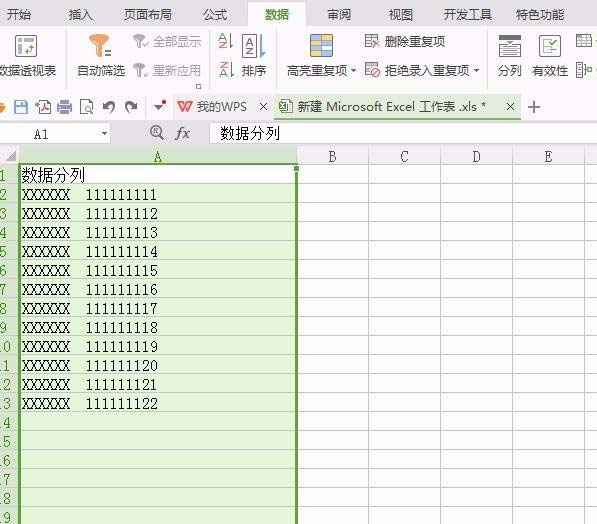Click 全部显示 filter option
Screen dimensions: 597x524
coord(168,41)
